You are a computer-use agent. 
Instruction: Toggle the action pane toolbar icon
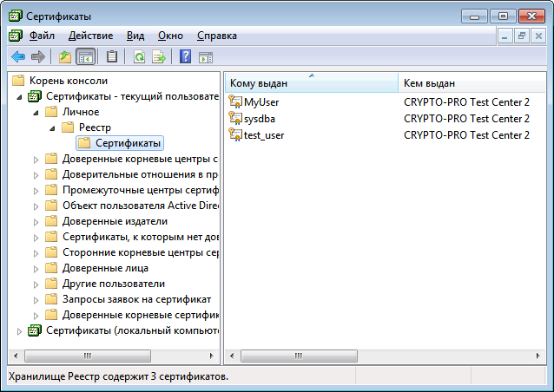(206, 57)
